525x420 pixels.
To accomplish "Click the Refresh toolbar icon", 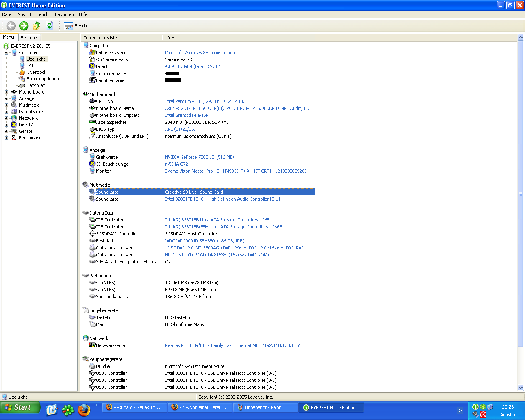I will (x=50, y=26).
